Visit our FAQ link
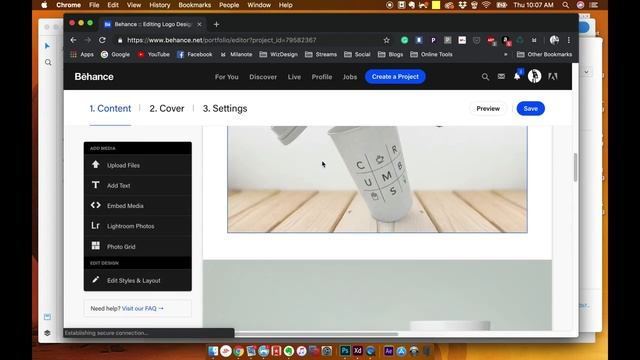 coord(142,309)
